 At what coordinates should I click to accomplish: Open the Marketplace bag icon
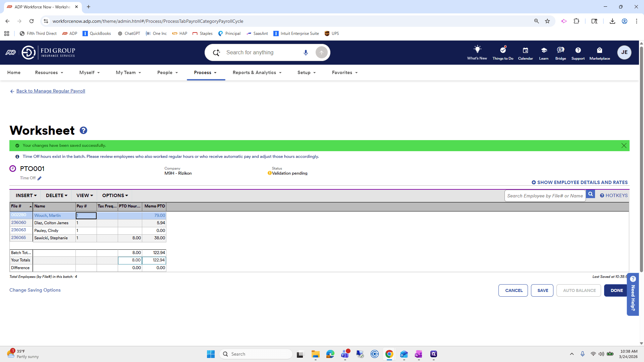point(600,50)
